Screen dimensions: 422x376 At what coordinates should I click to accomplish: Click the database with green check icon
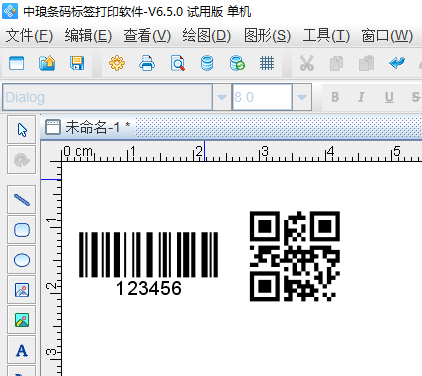237,63
